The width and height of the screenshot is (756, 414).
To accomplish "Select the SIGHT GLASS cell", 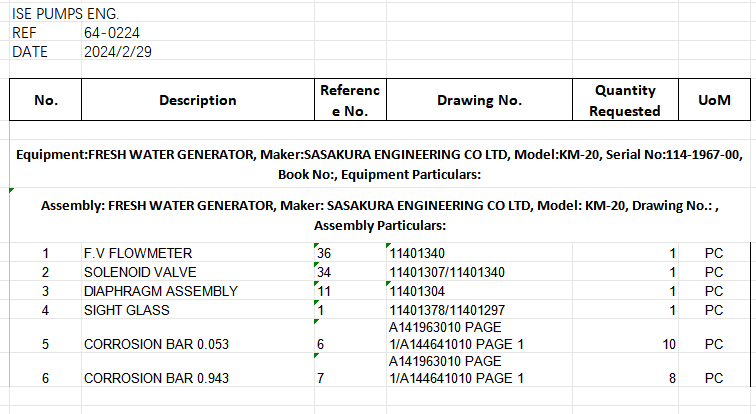I will point(198,310).
